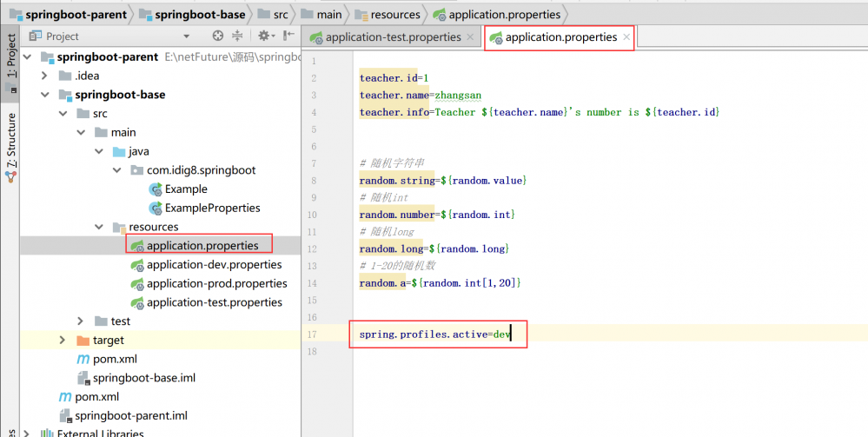Hide the Project tool window panel
Viewport: 868px width, 437px height.
pyautogui.click(x=288, y=36)
